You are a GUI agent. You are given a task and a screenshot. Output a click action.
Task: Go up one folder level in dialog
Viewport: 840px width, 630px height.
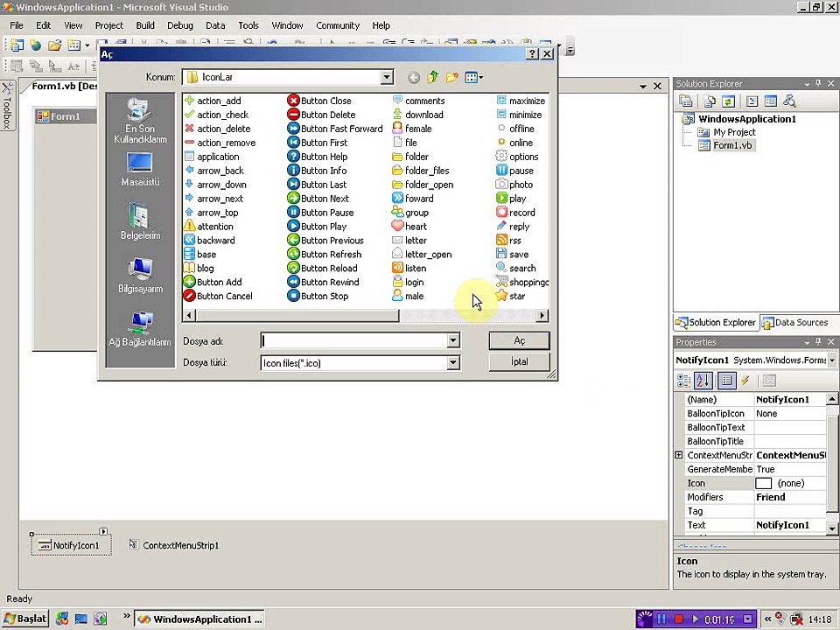(433, 78)
